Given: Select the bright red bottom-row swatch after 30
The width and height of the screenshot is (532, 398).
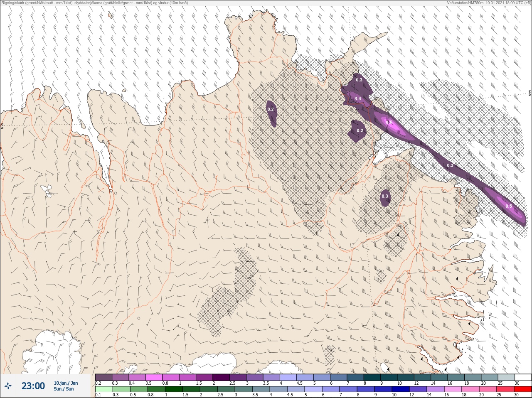Looking at the screenshot, I should pos(523,389).
